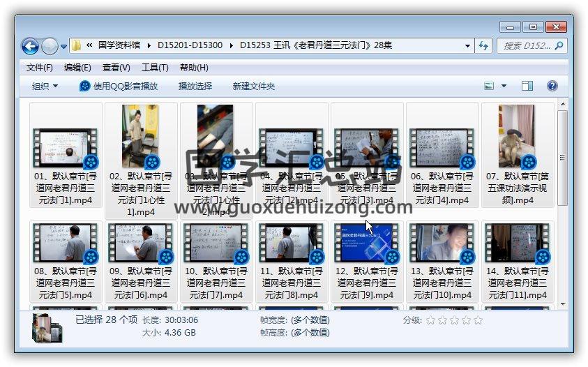588x367 pixels.
Task: Toggle the preview pane button
Action: (527, 86)
